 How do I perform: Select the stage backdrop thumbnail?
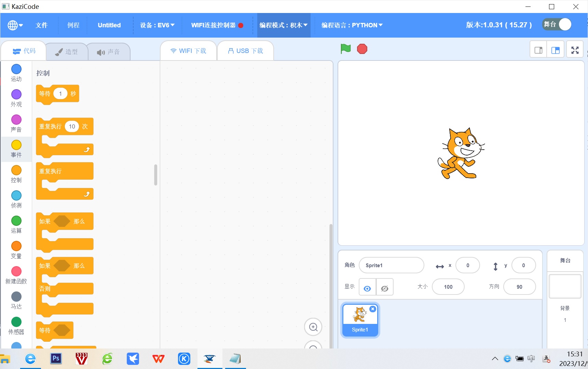point(565,286)
